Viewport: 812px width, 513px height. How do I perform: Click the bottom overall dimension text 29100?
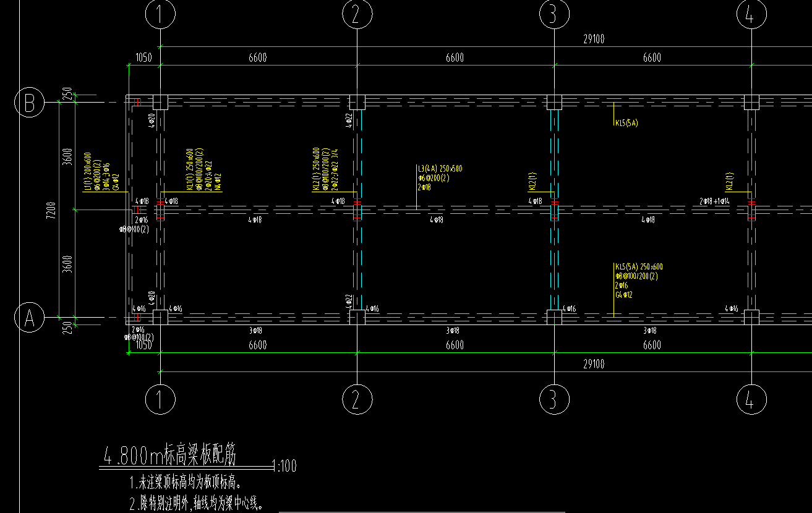tap(594, 365)
